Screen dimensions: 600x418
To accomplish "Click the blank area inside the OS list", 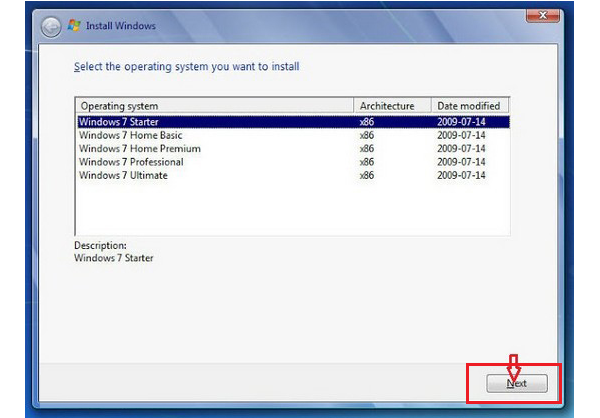I will click(x=290, y=210).
